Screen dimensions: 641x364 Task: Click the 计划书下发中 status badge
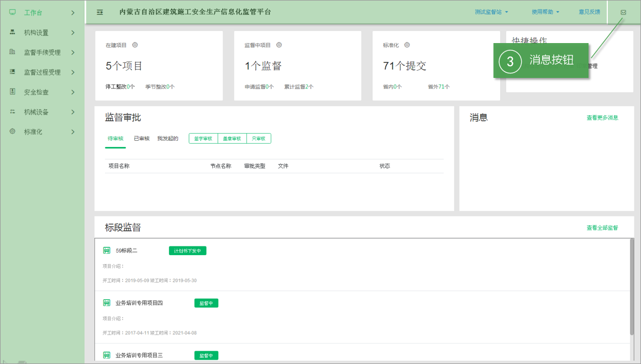pos(188,251)
